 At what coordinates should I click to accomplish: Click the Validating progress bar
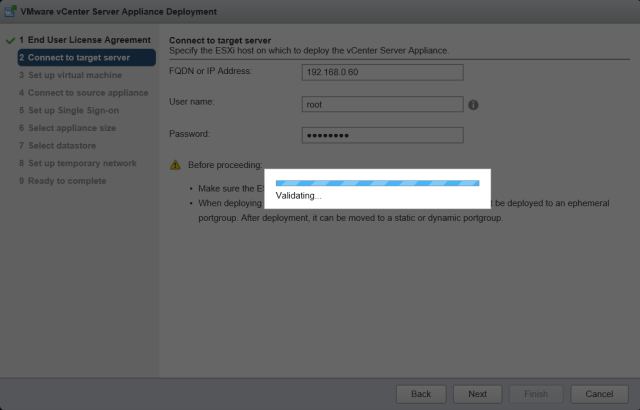coord(377,183)
